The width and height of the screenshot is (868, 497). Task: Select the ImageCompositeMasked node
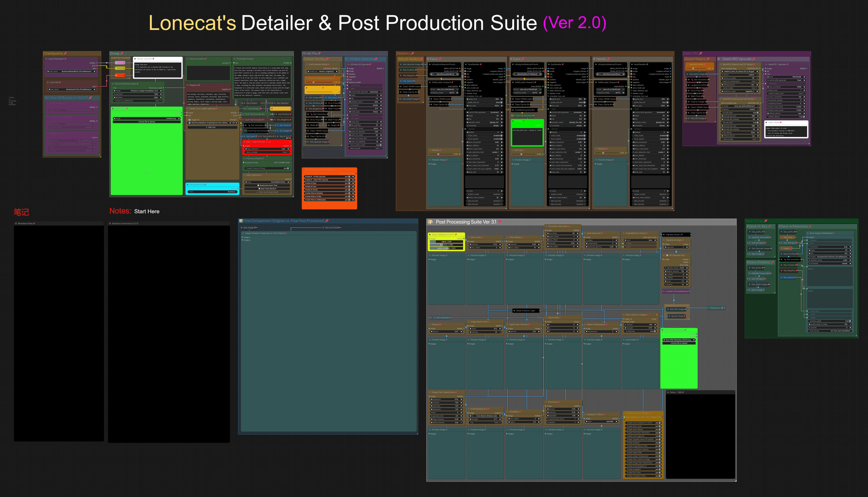click(676, 291)
